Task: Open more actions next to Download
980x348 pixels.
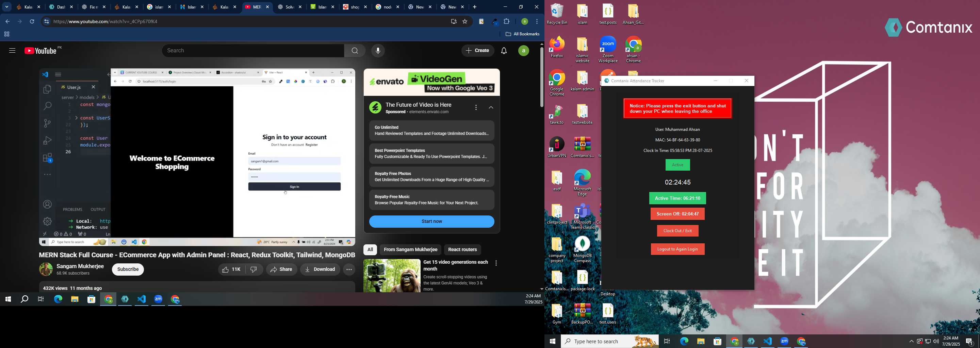Action: click(349, 269)
